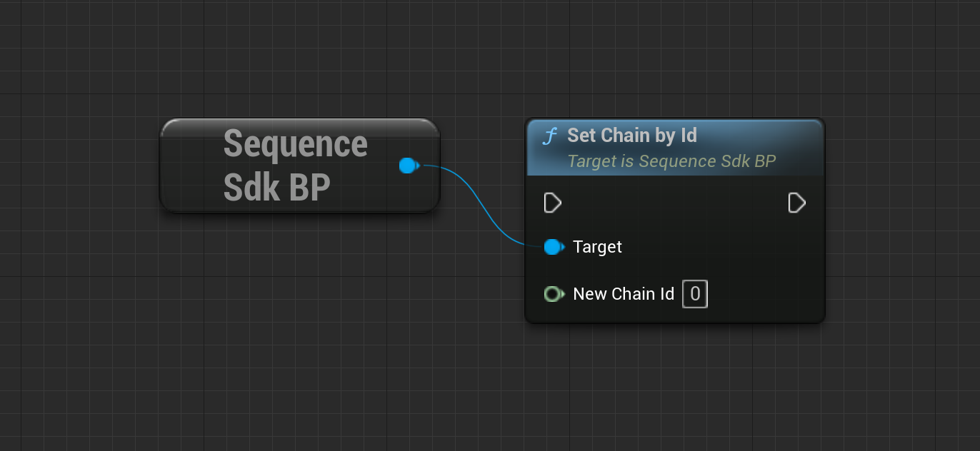Click the Sequence Sdk BP output pin
The width and height of the screenshot is (980, 451).
pos(409,166)
